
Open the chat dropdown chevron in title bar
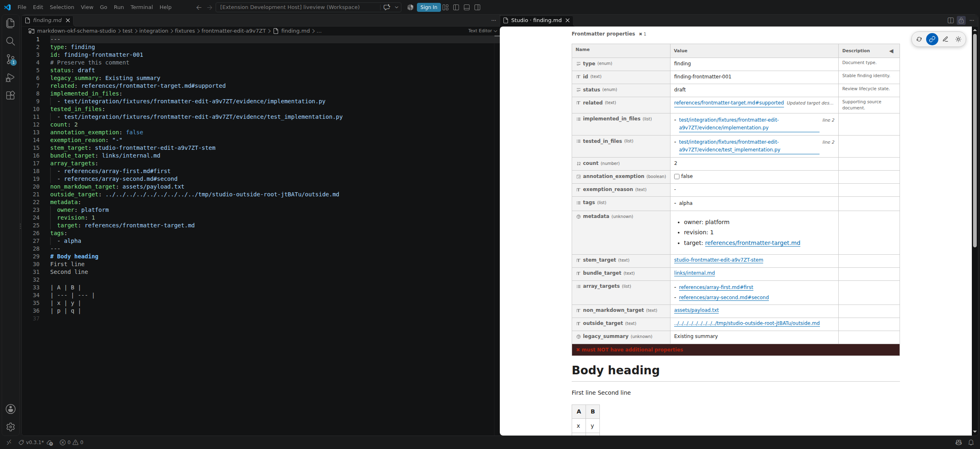point(396,7)
